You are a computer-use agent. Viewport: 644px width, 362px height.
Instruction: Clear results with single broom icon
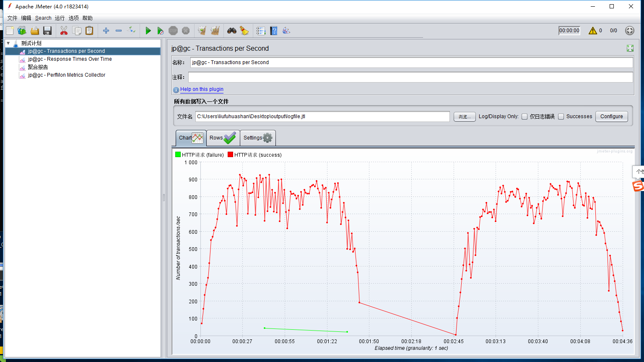(202, 31)
